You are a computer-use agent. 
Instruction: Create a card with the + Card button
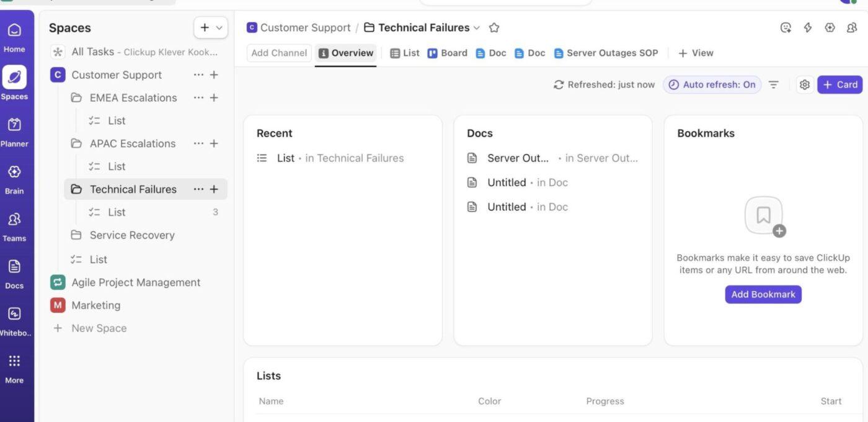pyautogui.click(x=839, y=84)
